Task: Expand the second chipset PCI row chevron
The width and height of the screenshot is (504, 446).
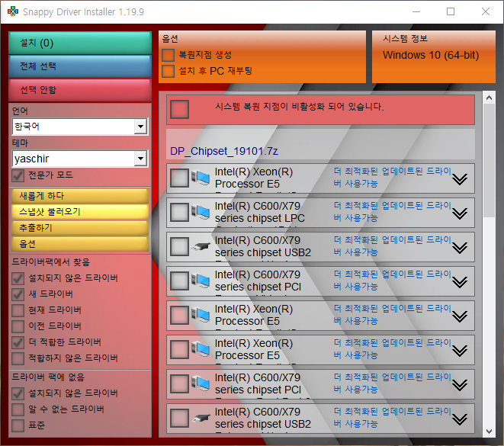Action: pos(460,385)
